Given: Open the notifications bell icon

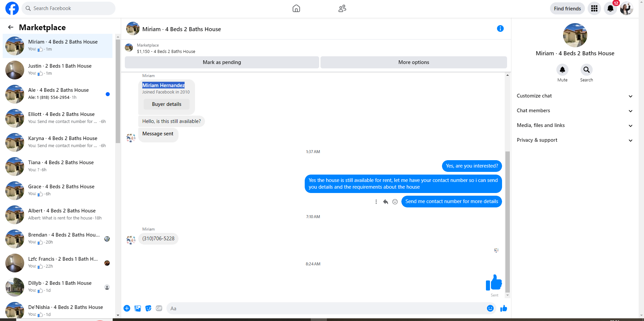Looking at the screenshot, I should pyautogui.click(x=610, y=8).
